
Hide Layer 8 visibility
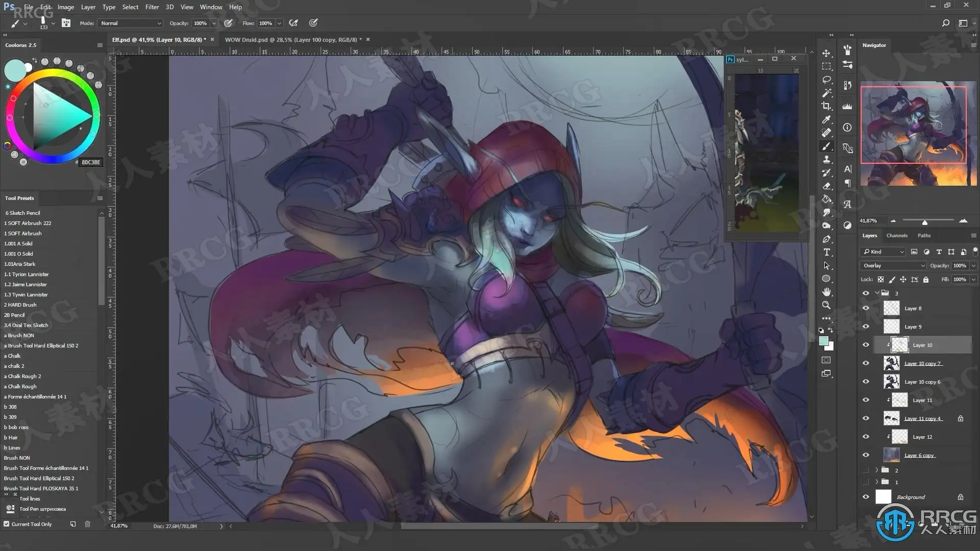[866, 308]
